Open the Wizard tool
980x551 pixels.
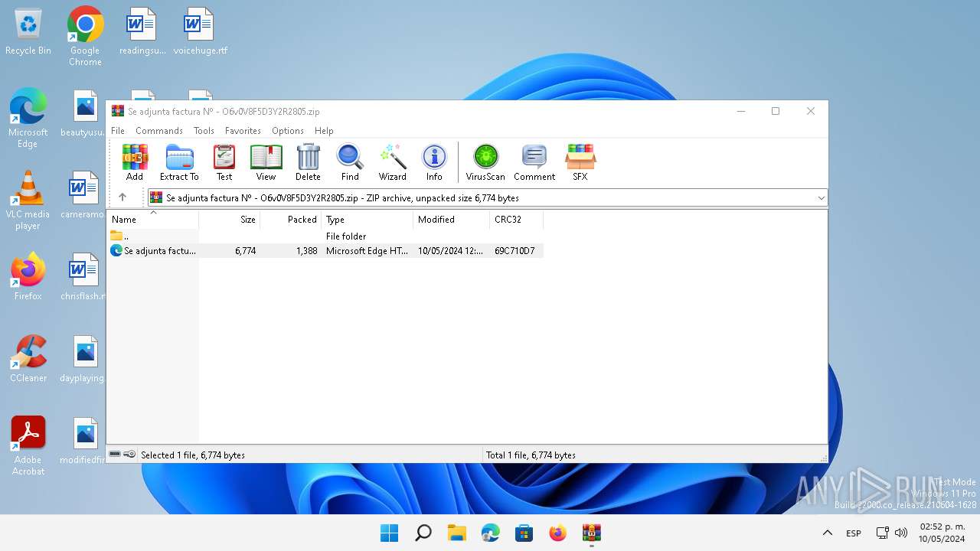pos(393,163)
